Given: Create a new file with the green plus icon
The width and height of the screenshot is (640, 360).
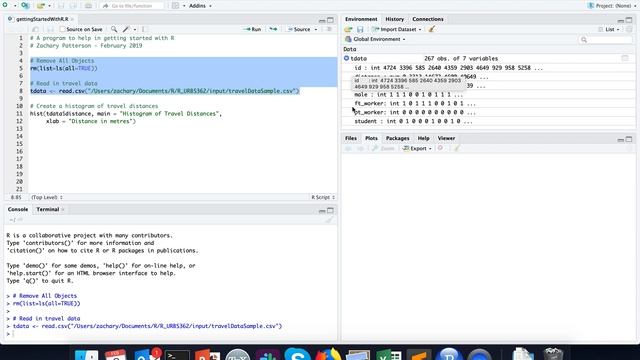Looking at the screenshot, I should click(x=5, y=6).
